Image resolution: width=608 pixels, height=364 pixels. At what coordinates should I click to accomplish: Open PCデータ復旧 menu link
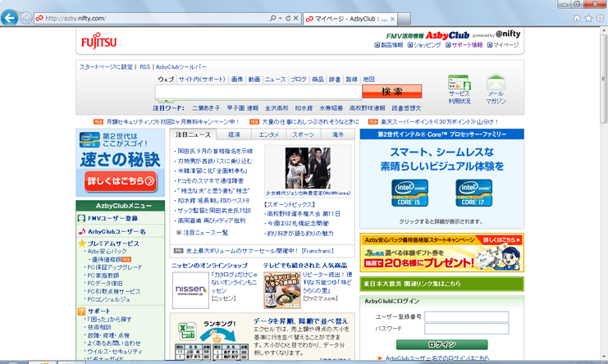coord(105,284)
